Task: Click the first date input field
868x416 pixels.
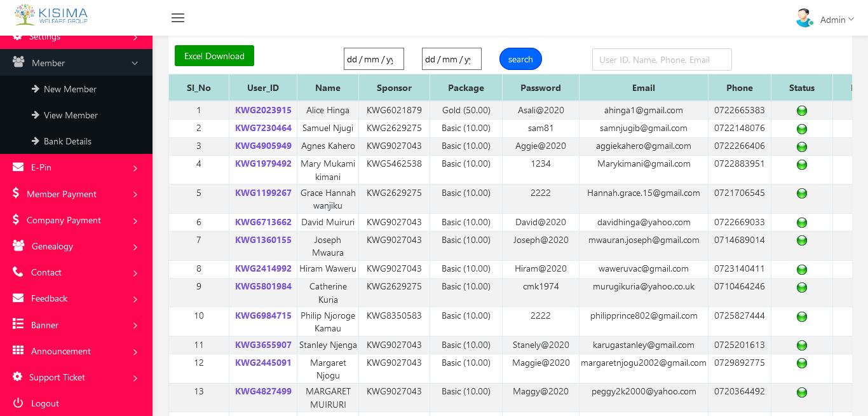Action: coord(374,59)
